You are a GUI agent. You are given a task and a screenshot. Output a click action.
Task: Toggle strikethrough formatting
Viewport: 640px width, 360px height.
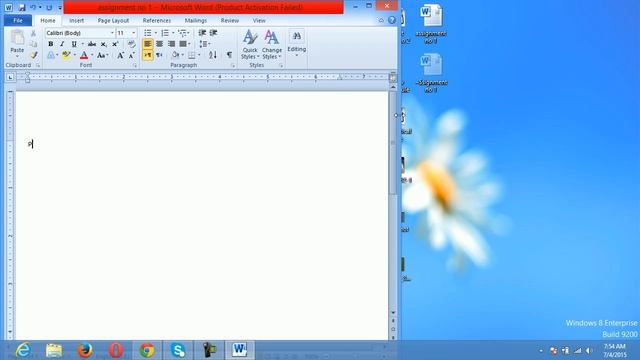click(x=92, y=44)
